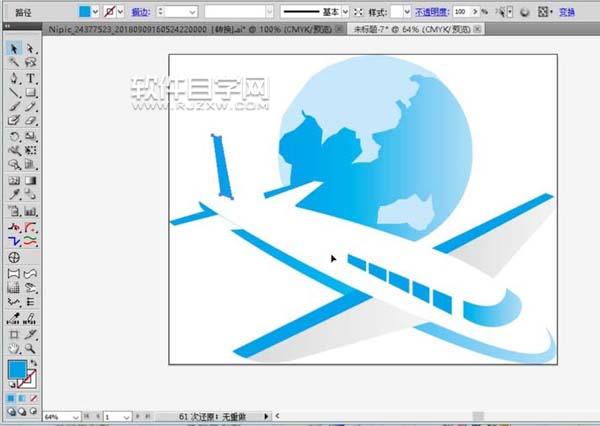This screenshot has height=426, width=600.
Task: Choose the Eyedropper tool
Action: pyautogui.click(x=14, y=195)
